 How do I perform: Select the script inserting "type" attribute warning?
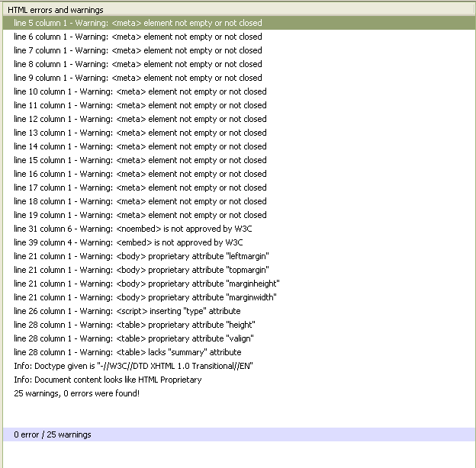tap(239, 311)
